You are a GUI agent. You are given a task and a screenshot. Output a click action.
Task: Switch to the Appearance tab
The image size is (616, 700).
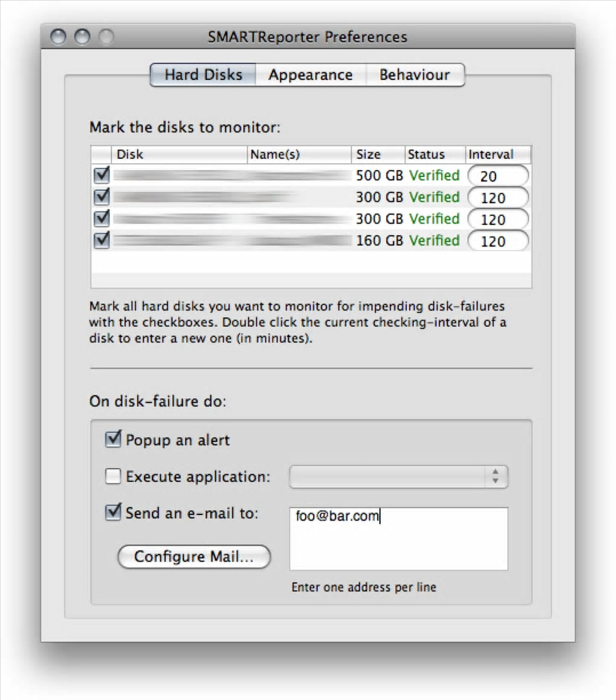(x=310, y=75)
